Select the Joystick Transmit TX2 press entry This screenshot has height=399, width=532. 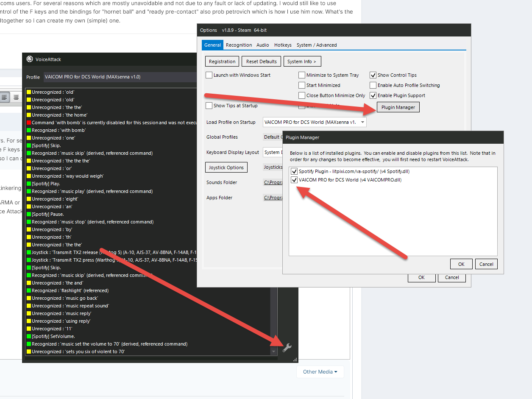coord(111,260)
